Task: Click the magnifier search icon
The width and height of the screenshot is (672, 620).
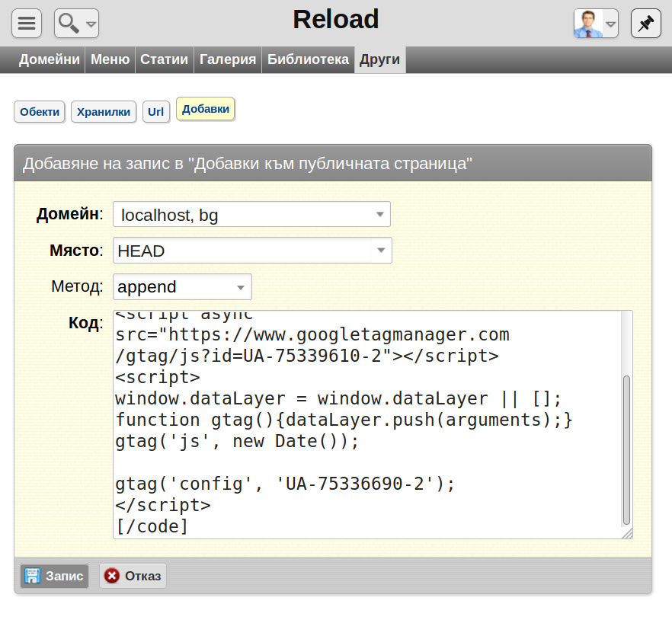Action: (x=69, y=23)
